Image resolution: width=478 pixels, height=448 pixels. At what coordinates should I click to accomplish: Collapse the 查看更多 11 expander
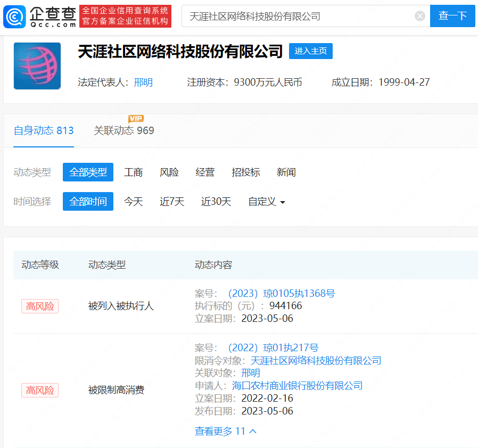pos(226,431)
